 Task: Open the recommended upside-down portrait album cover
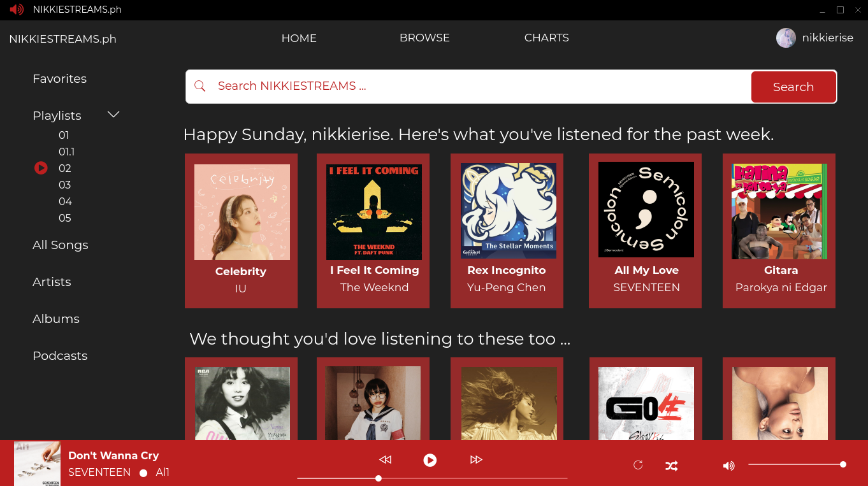coord(780,403)
